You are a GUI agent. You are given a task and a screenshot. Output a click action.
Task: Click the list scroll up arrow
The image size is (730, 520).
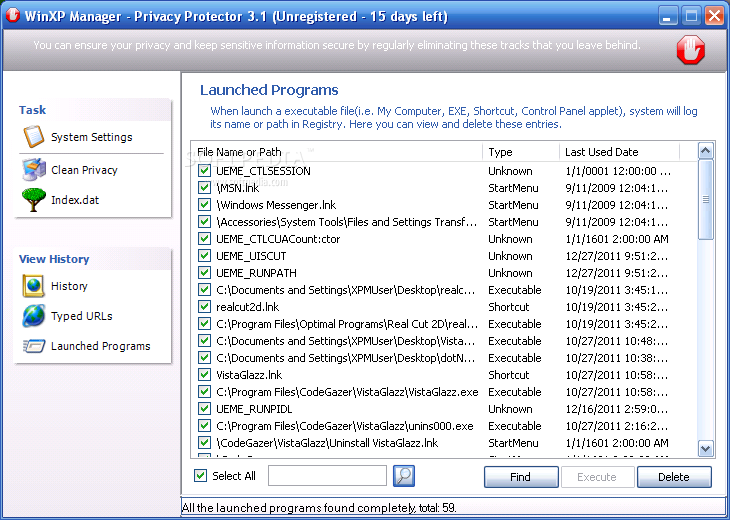[706, 151]
